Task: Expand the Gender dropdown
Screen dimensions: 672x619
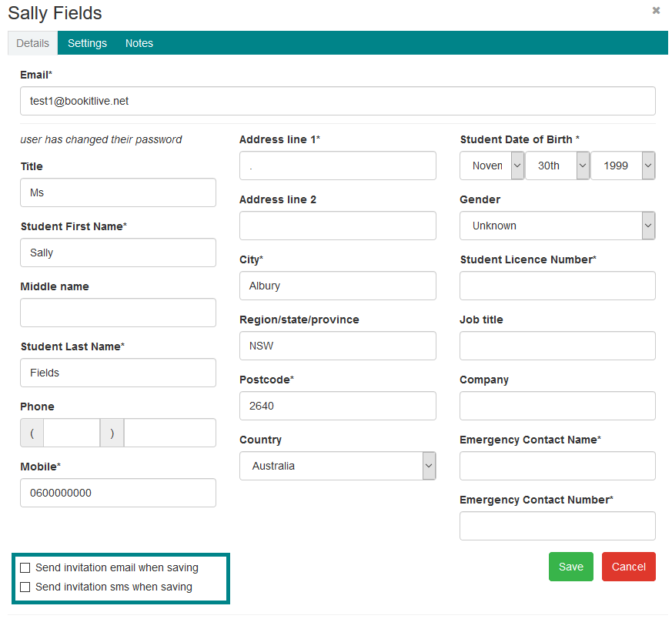Action: point(557,226)
